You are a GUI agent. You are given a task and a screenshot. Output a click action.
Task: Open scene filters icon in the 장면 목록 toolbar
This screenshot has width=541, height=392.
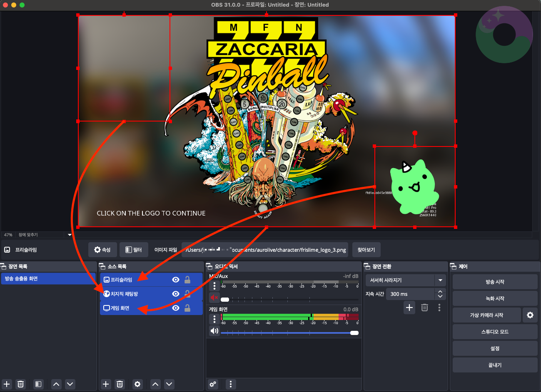(x=38, y=384)
